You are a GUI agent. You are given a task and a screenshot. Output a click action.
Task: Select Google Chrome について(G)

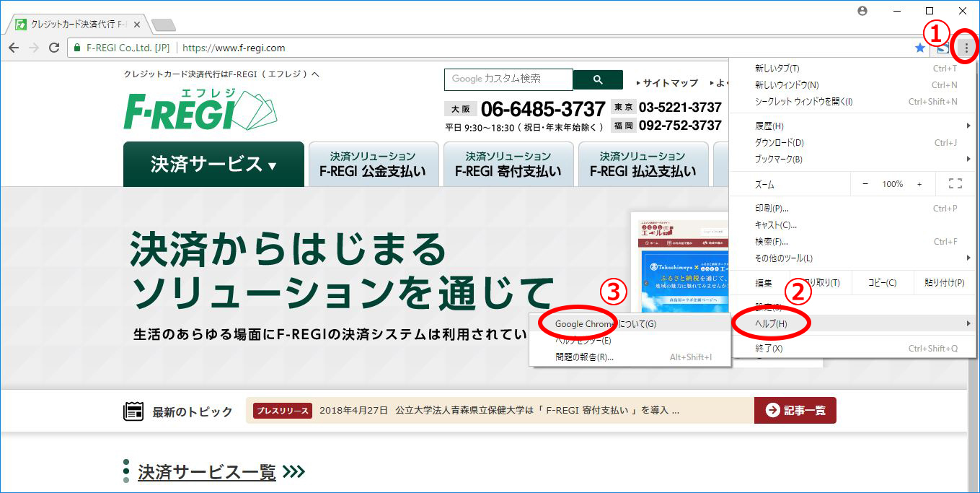coord(630,324)
